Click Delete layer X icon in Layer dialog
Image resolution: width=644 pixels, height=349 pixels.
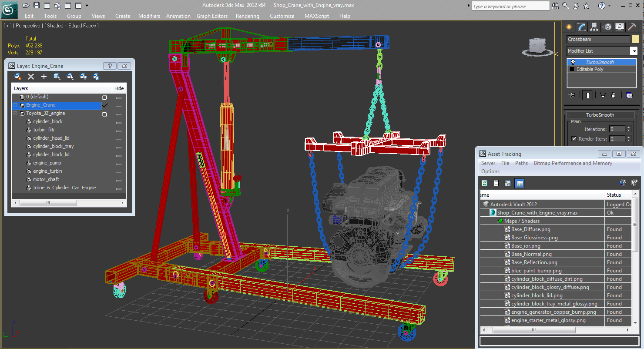point(31,77)
